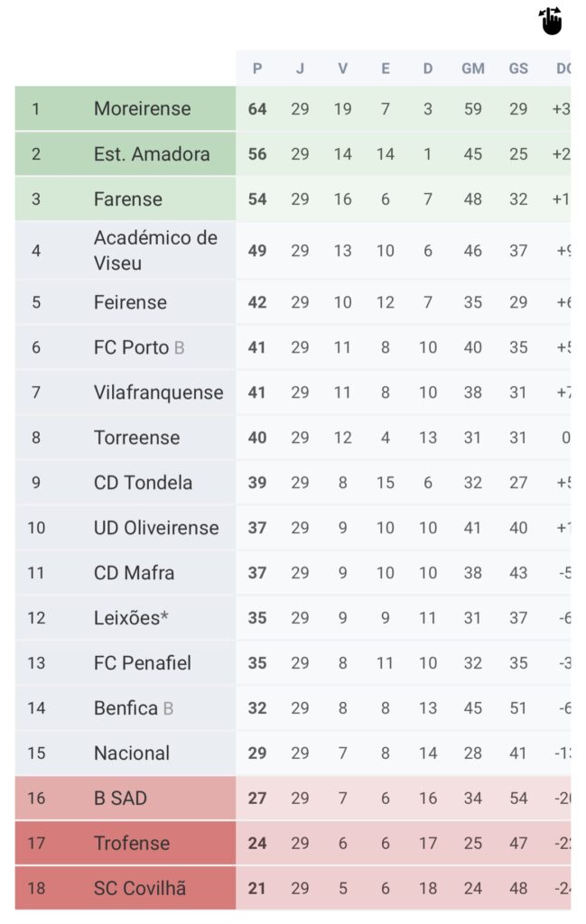Select the V wins column header

tap(342, 69)
